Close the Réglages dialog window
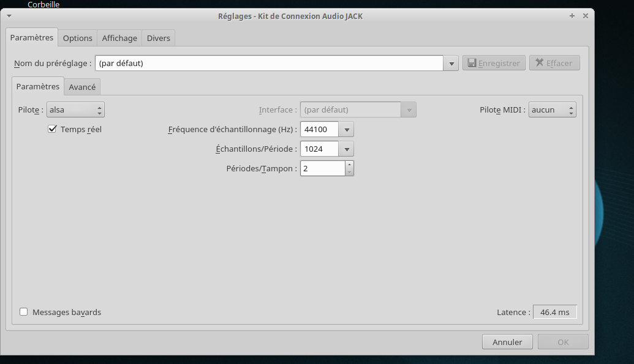Image resolution: width=634 pixels, height=364 pixels. (585, 16)
